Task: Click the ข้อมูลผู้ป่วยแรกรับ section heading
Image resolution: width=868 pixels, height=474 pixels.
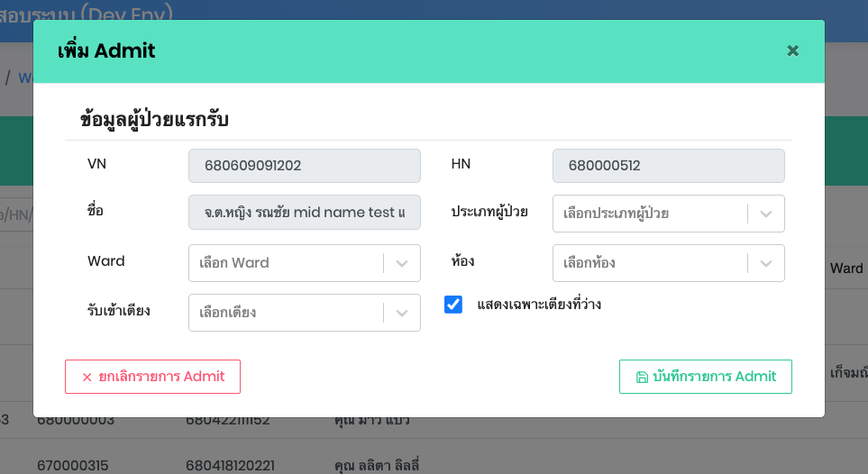Action: pyautogui.click(x=154, y=120)
